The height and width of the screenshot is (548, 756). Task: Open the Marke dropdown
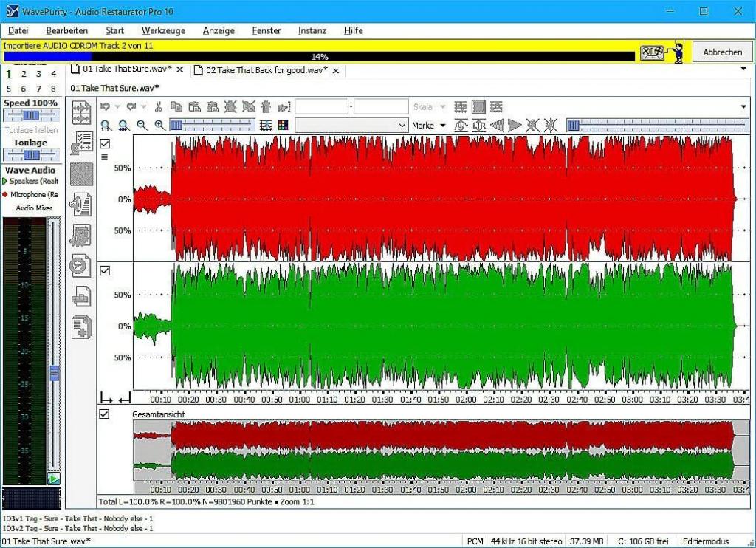pyautogui.click(x=429, y=126)
